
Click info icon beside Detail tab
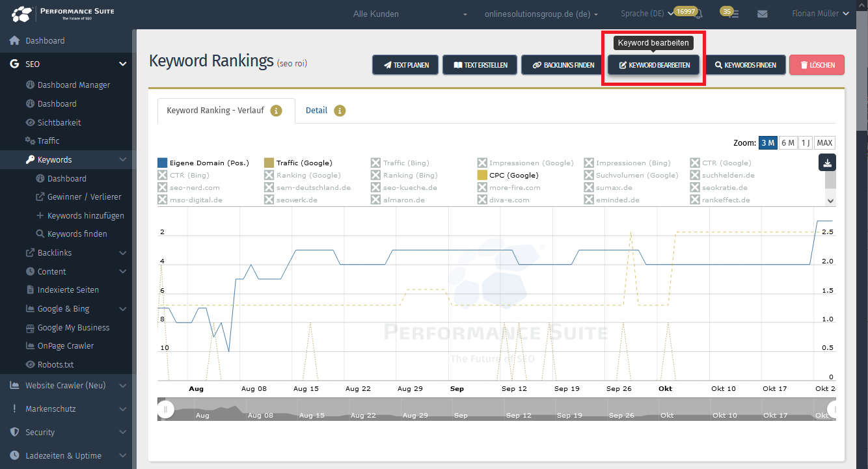tap(340, 111)
